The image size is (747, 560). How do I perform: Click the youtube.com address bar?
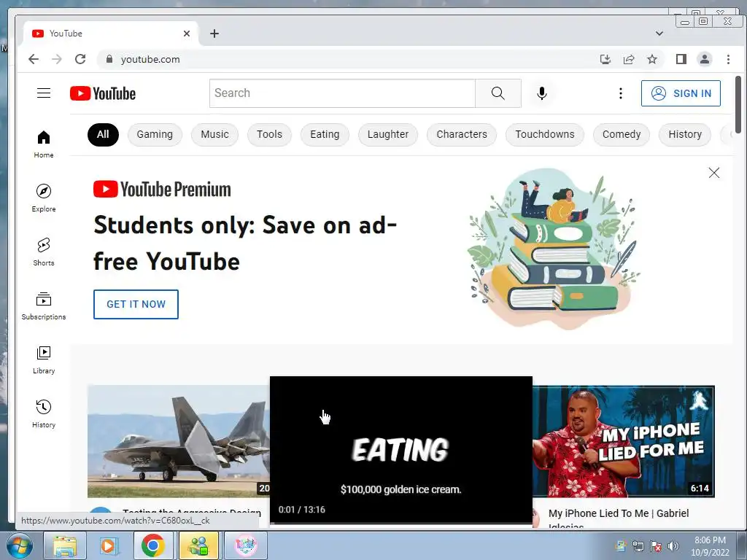[348, 59]
